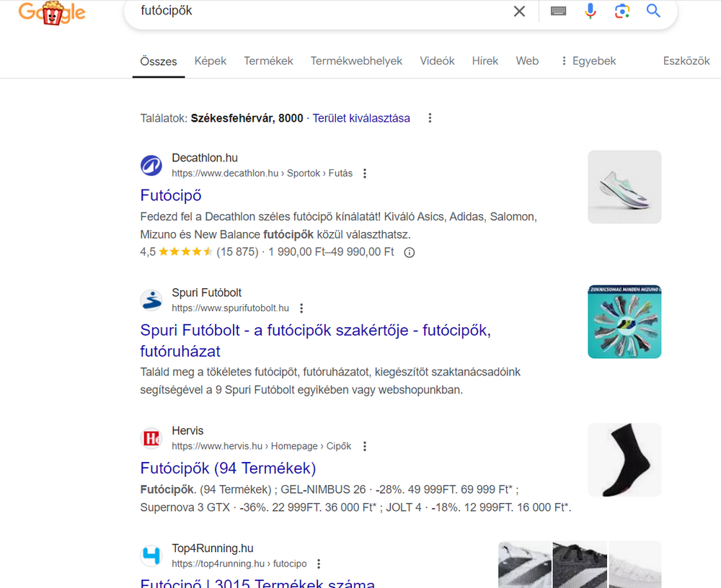The image size is (721, 588).
Task: Open Decathlon result three-dot menu
Action: pos(365,174)
